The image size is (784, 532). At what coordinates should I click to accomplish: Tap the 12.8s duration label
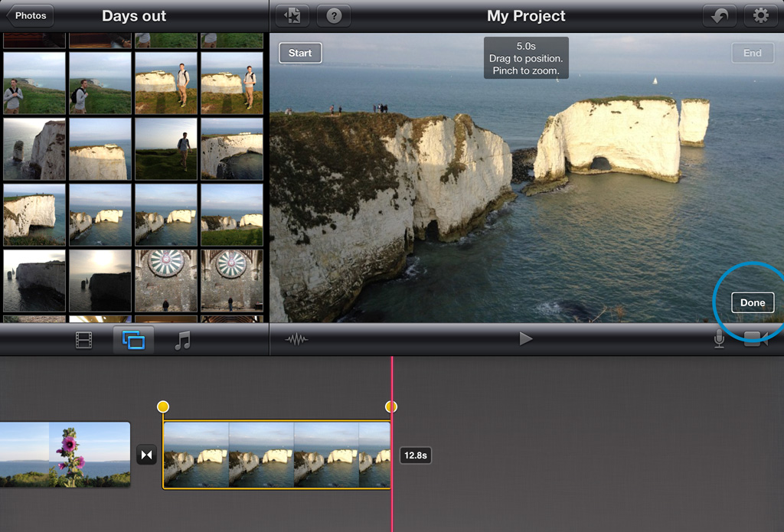pyautogui.click(x=415, y=455)
